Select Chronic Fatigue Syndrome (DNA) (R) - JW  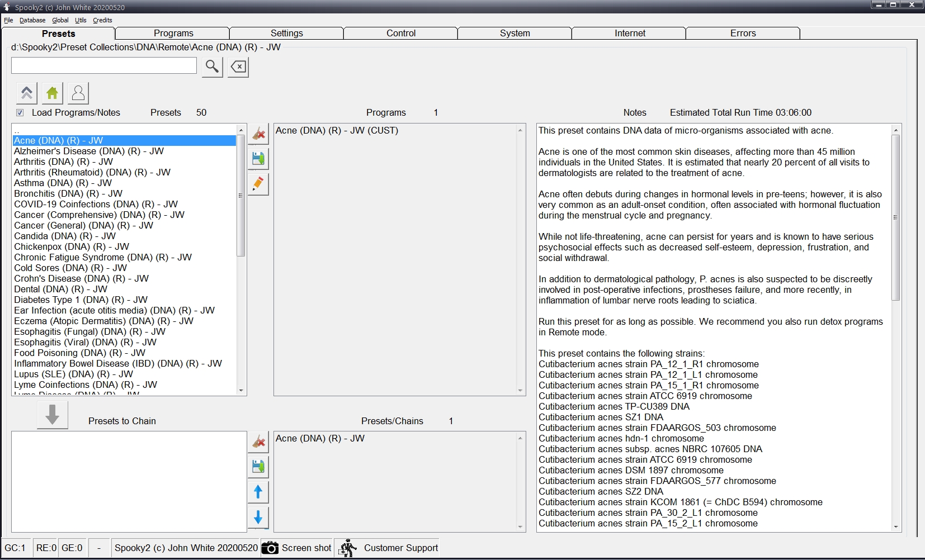point(124,258)
